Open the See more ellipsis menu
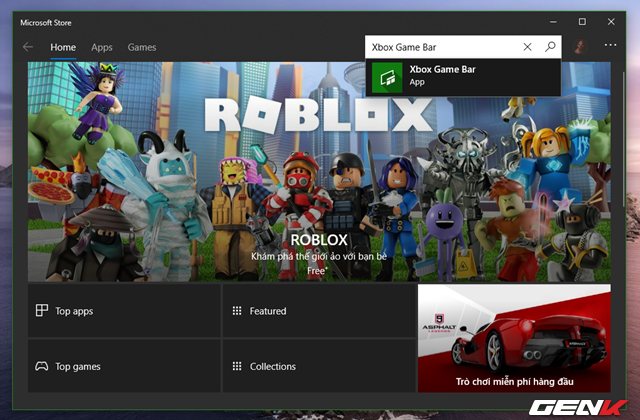This screenshot has width=640, height=420. click(611, 47)
